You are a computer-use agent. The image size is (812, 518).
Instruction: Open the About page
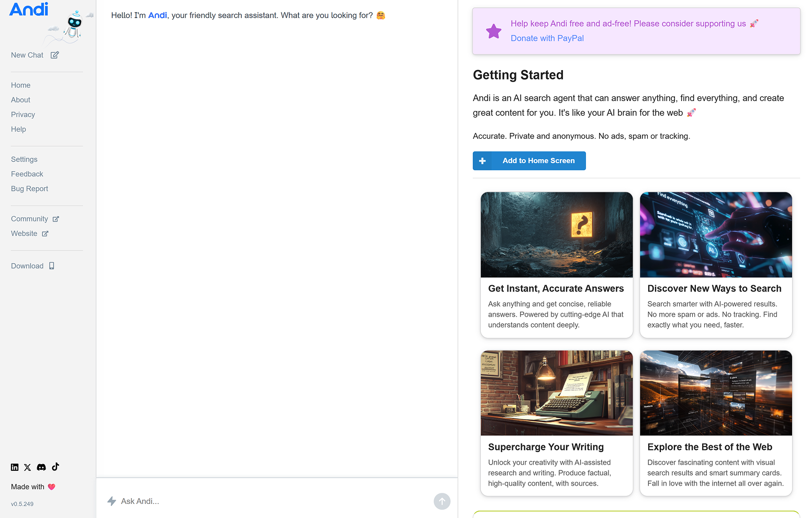[x=21, y=100]
